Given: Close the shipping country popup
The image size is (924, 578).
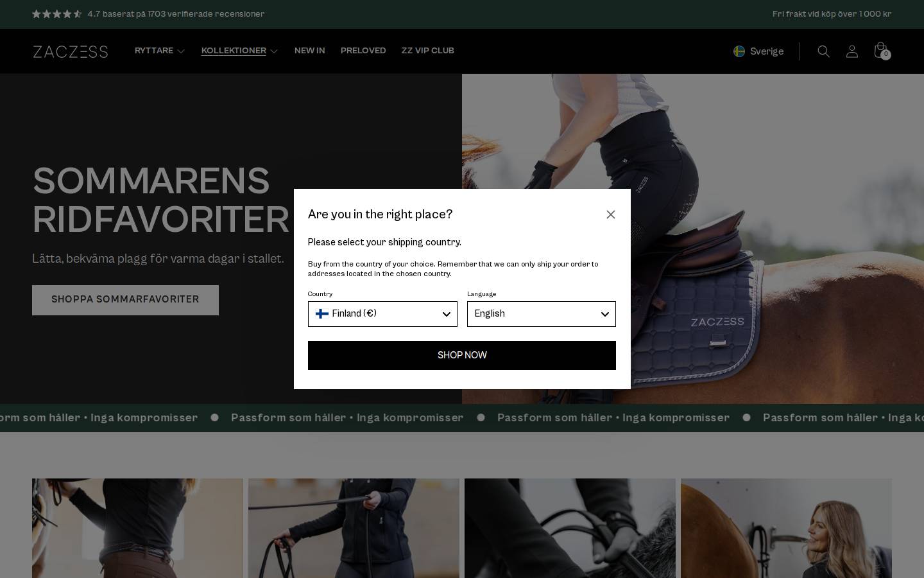Looking at the screenshot, I should tap(611, 215).
